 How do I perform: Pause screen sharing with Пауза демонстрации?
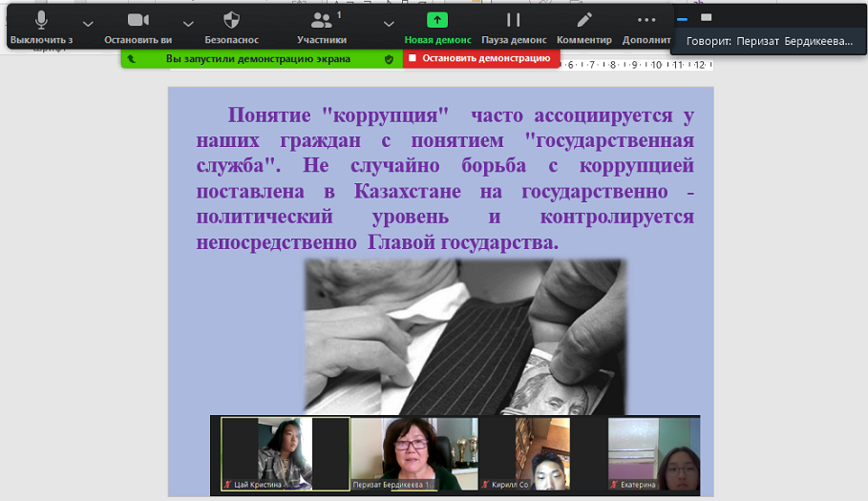pos(514,21)
